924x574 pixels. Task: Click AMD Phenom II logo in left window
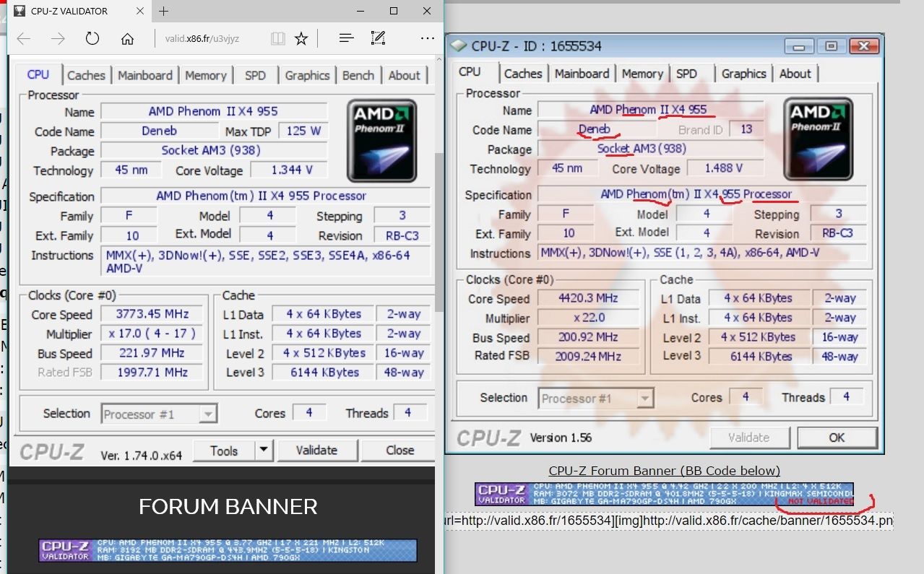click(x=381, y=141)
